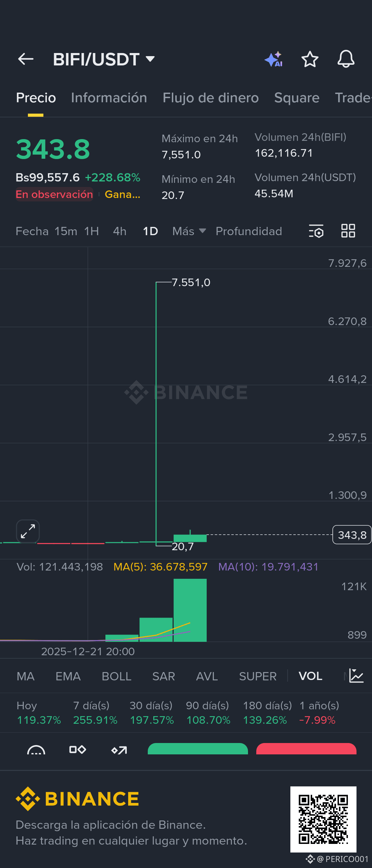372x868 pixels.
Task: Open chart settings icon
Action: 316,231
